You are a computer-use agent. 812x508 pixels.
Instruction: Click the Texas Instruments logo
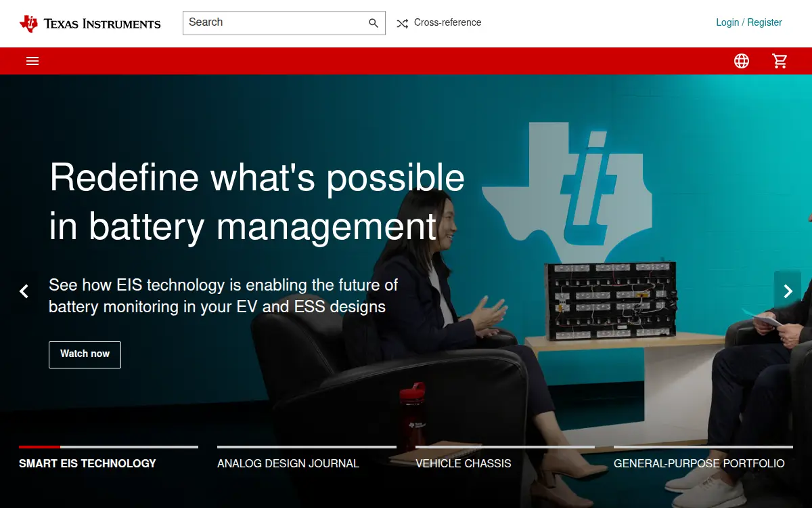(x=90, y=24)
